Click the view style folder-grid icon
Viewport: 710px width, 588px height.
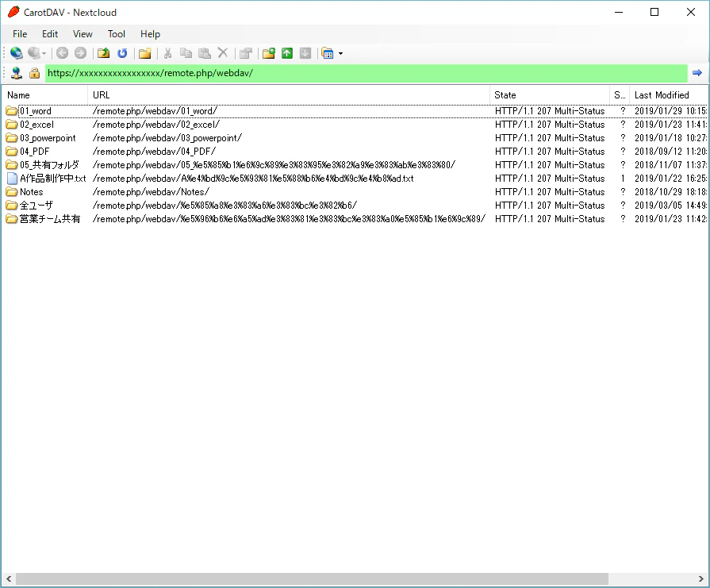click(x=328, y=53)
